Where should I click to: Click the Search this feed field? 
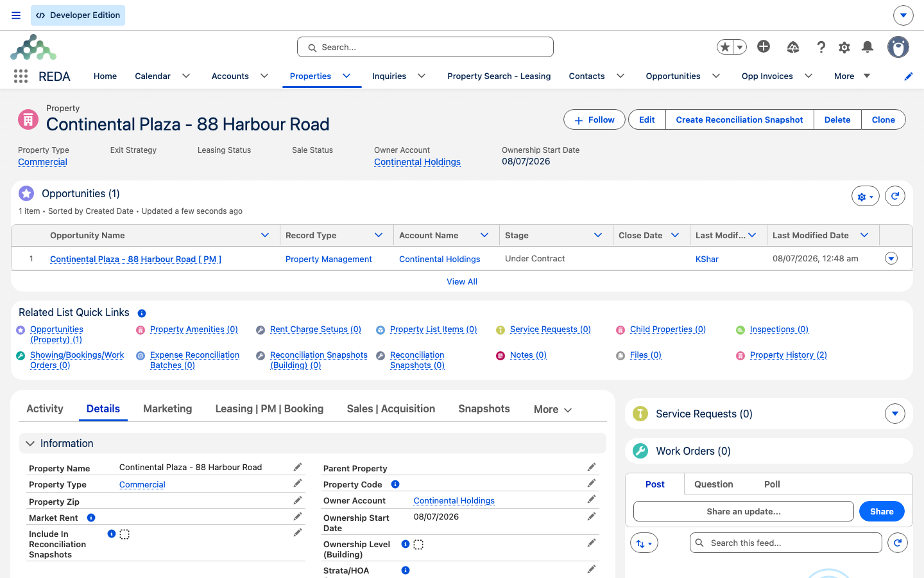(786, 543)
